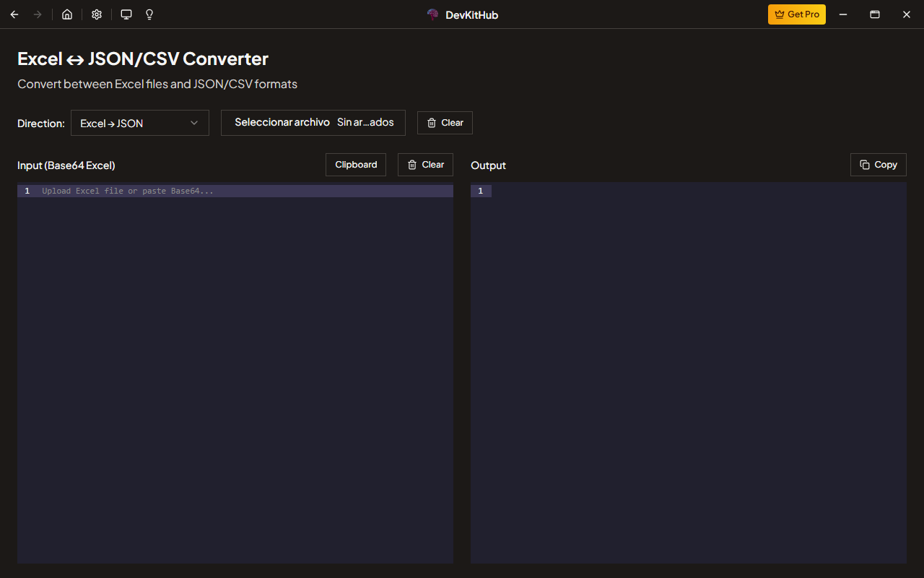Click the Get Pro upgrade button
This screenshot has width=924, height=578.
(x=797, y=14)
